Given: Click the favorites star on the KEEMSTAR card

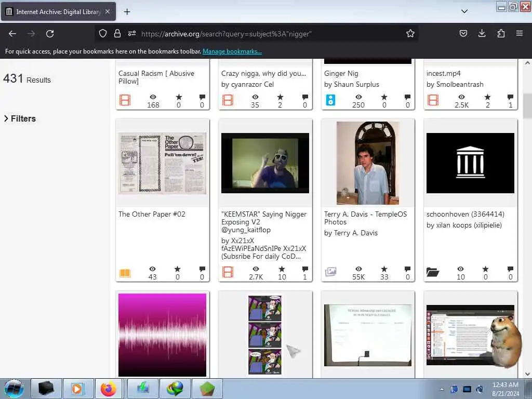Looking at the screenshot, I should pyautogui.click(x=282, y=269).
